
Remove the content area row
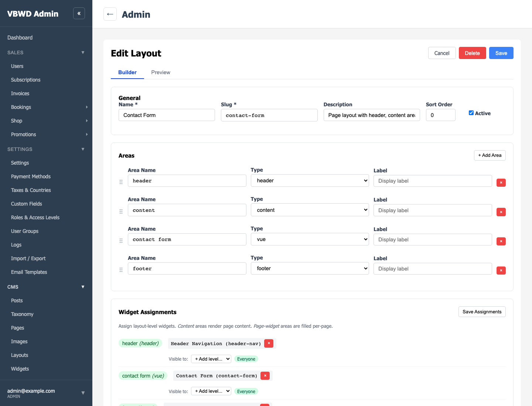(x=501, y=212)
